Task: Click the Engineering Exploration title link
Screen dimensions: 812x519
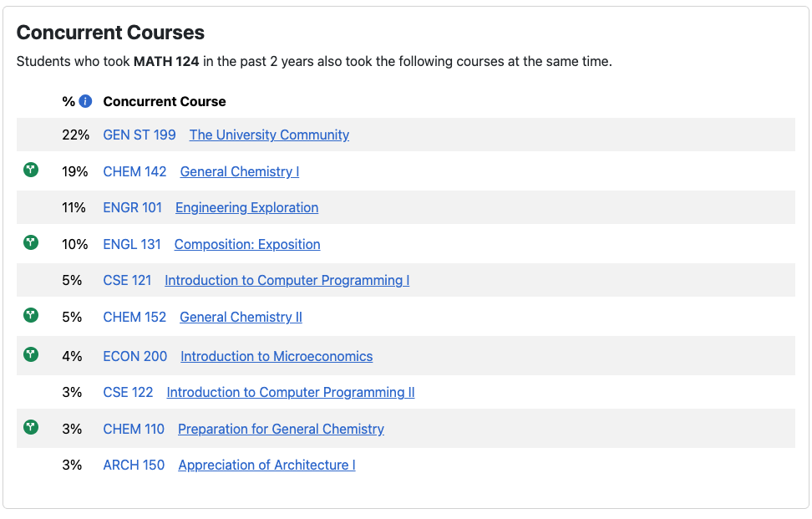Action: (x=246, y=207)
